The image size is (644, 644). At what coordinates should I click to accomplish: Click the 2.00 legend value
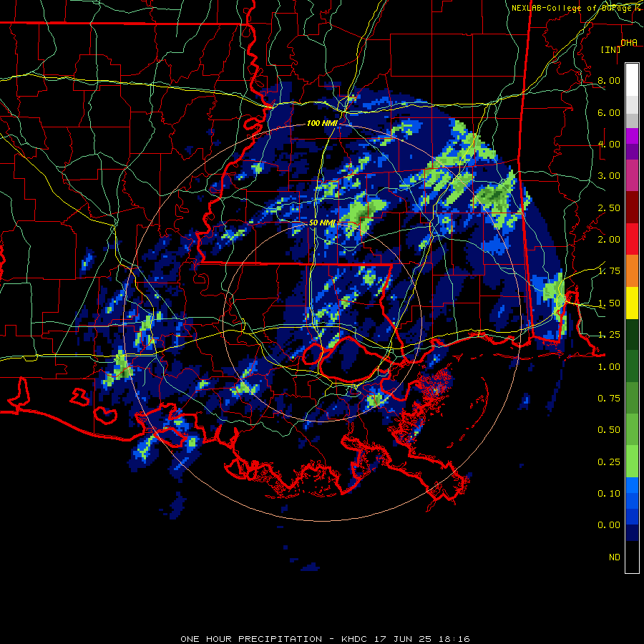[609, 240]
